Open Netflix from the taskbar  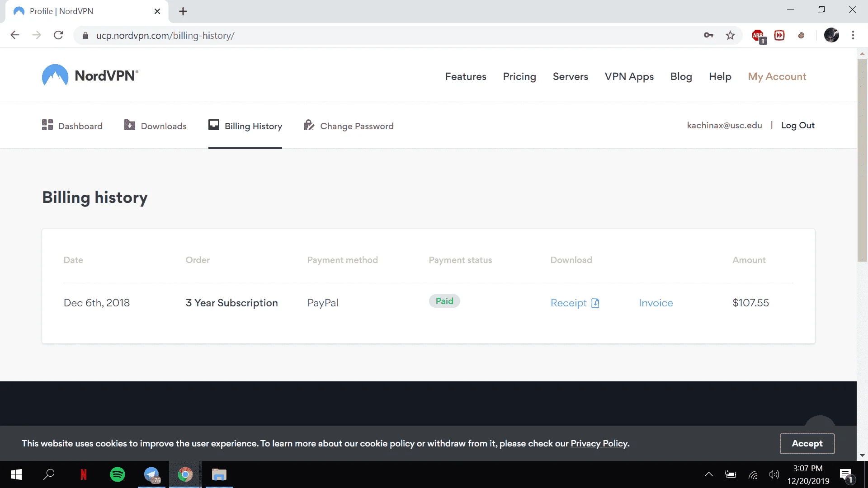click(83, 474)
